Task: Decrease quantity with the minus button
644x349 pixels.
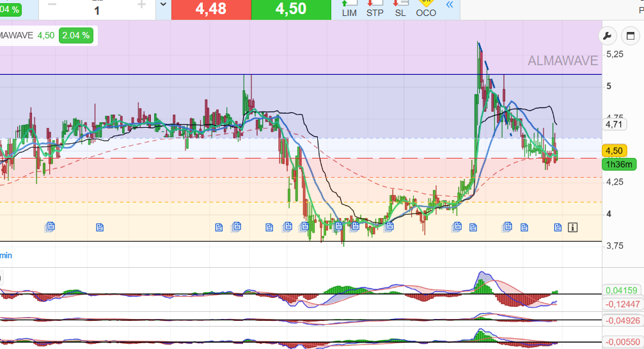Action: [52, 5]
